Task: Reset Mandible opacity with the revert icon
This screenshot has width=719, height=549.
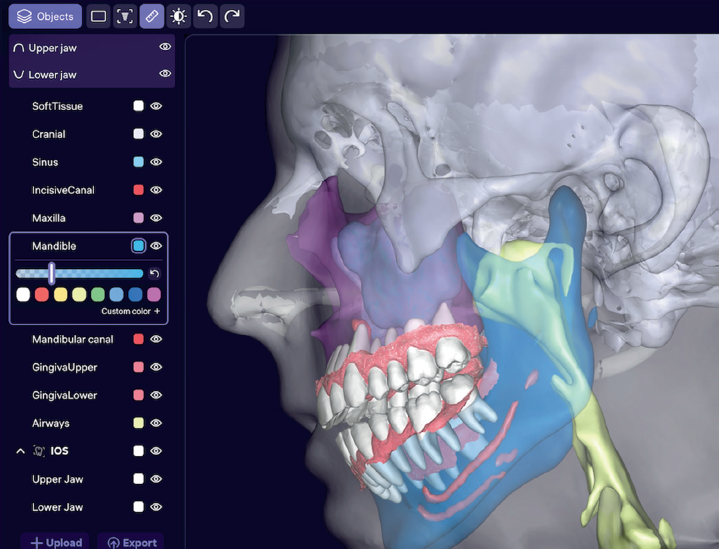Action: coord(155,274)
